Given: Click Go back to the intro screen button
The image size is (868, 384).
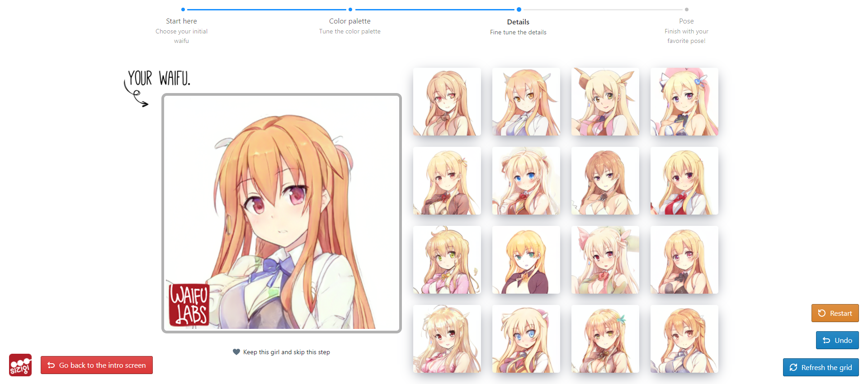Looking at the screenshot, I should (97, 365).
